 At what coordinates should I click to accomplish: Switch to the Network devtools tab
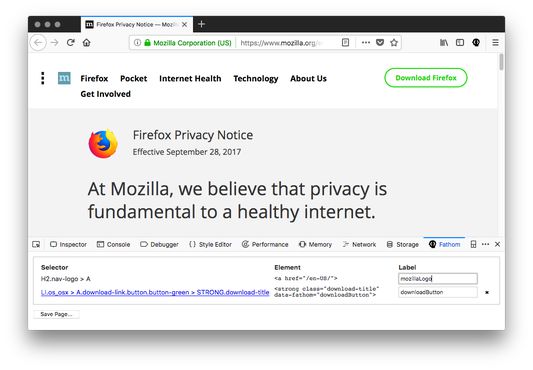point(359,244)
